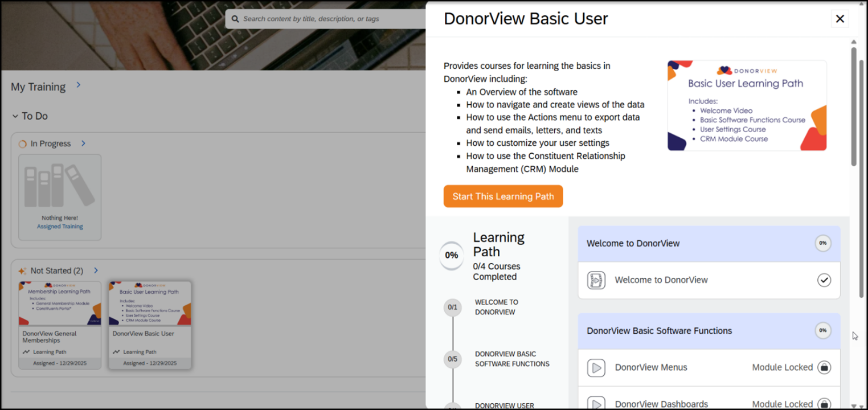
Task: Click 0% badge on Basic Software Functions
Action: pos(823,330)
